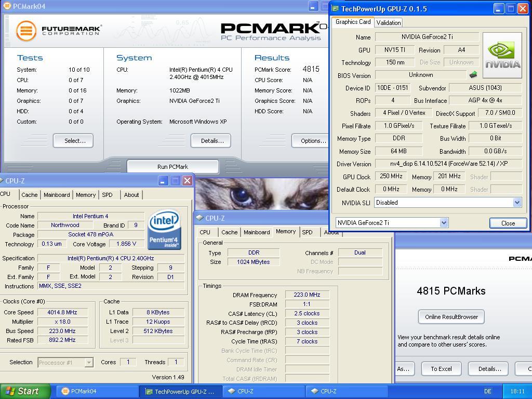The image size is (532, 399).
Task: Select the first CPU-Z taskbar button
Action: click(263, 391)
